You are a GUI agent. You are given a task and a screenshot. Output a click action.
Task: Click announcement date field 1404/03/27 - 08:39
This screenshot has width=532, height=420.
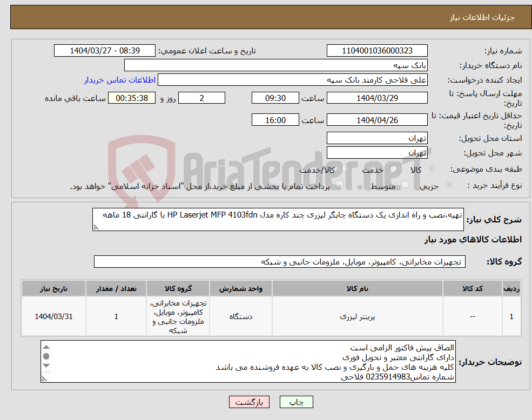pyautogui.click(x=104, y=51)
